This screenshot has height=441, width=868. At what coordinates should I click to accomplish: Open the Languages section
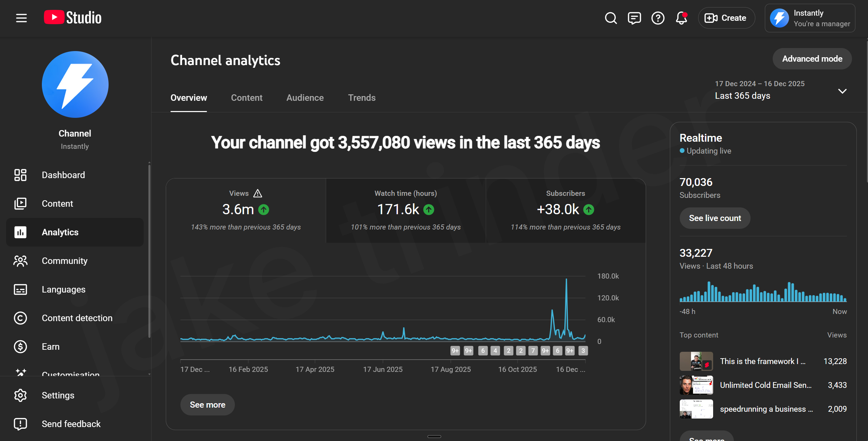(20, 289)
